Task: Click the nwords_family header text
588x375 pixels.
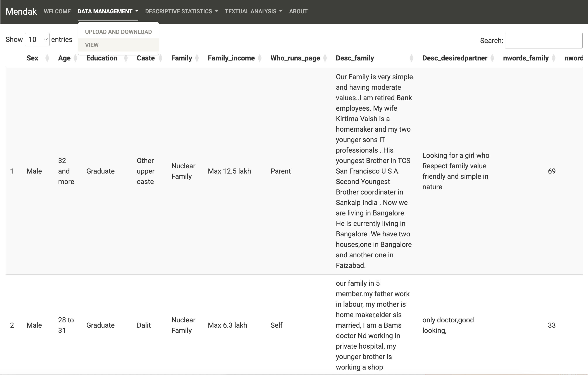Action: [526, 58]
